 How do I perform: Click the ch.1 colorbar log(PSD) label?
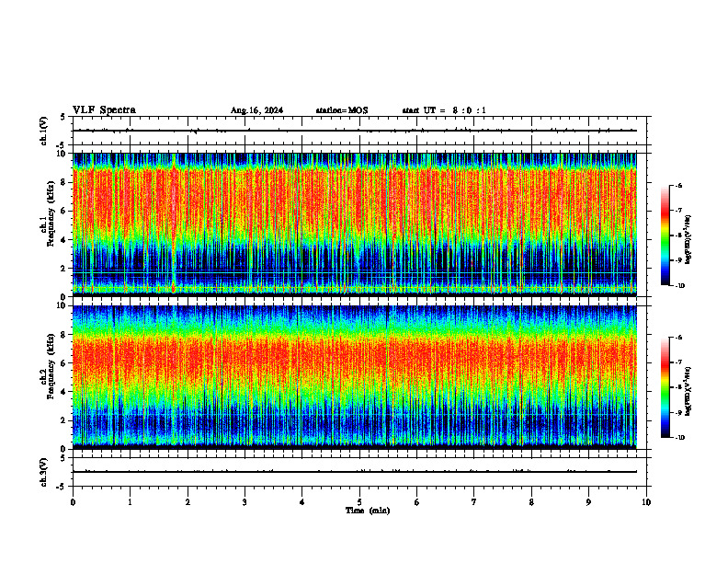pos(688,240)
